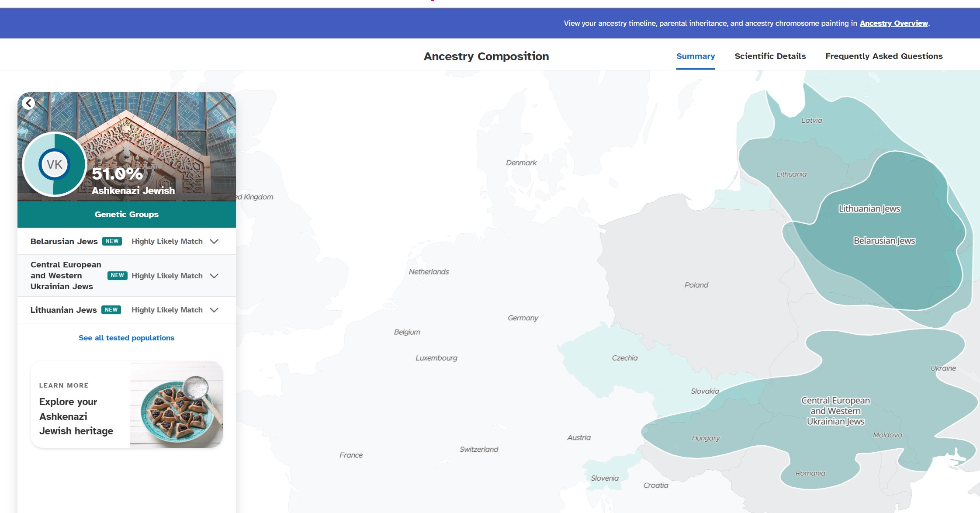This screenshot has width=980, height=513.
Task: Click the Slovenia label on map
Action: 605,478
